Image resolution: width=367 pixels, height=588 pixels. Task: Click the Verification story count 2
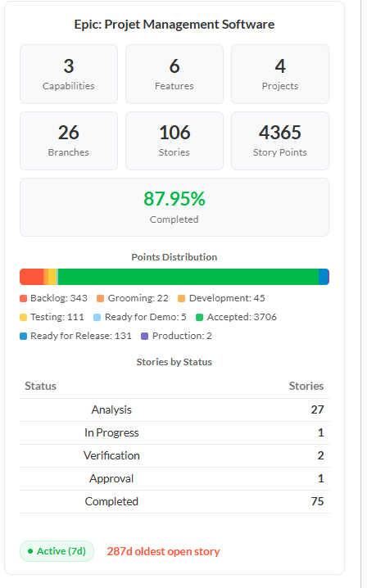coord(320,455)
